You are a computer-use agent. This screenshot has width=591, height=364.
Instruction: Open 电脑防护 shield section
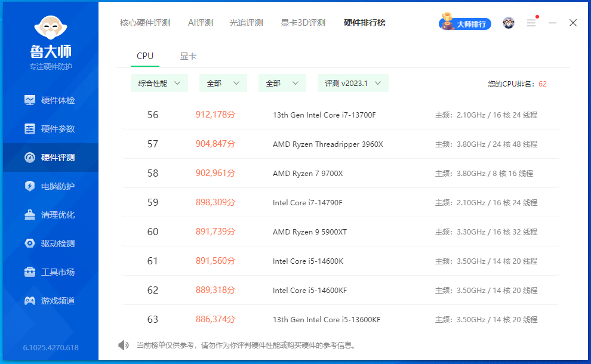50,186
